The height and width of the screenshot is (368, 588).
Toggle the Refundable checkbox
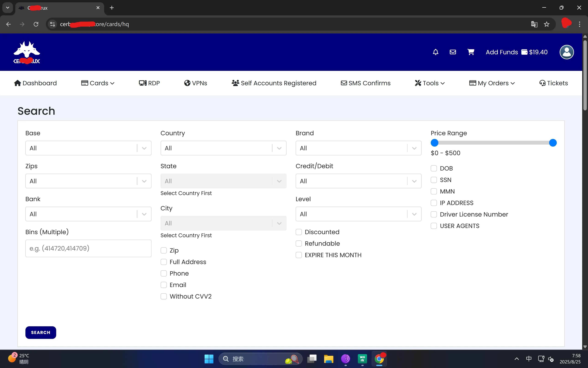[299, 243]
